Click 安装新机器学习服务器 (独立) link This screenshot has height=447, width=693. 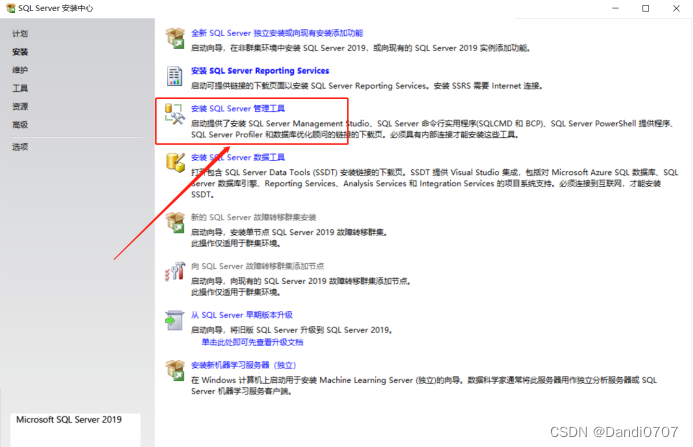[244, 365]
